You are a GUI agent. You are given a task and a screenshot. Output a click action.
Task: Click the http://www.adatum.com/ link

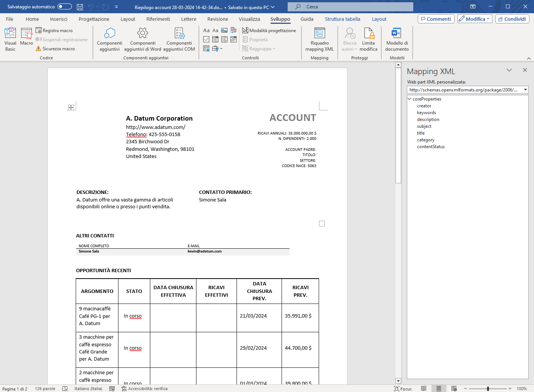point(156,127)
